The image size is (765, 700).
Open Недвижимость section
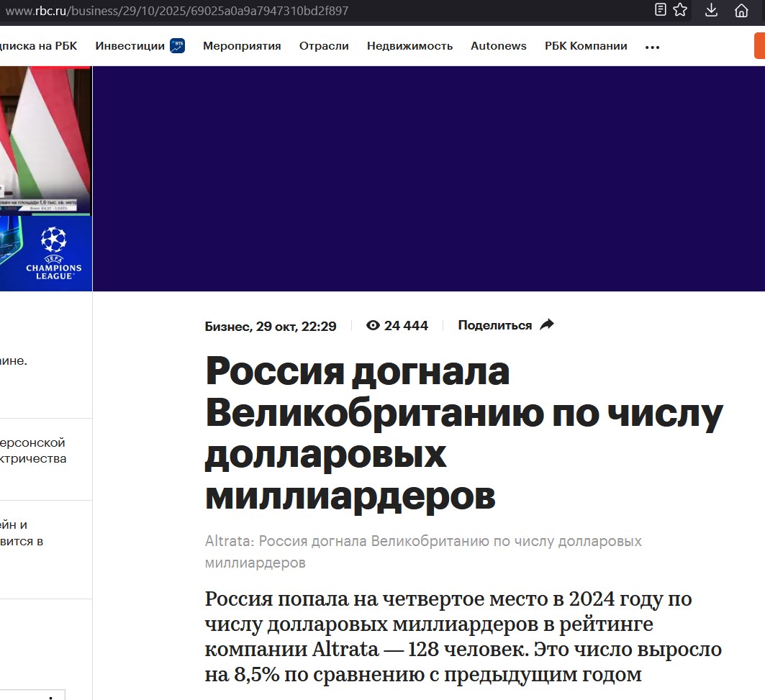409,46
